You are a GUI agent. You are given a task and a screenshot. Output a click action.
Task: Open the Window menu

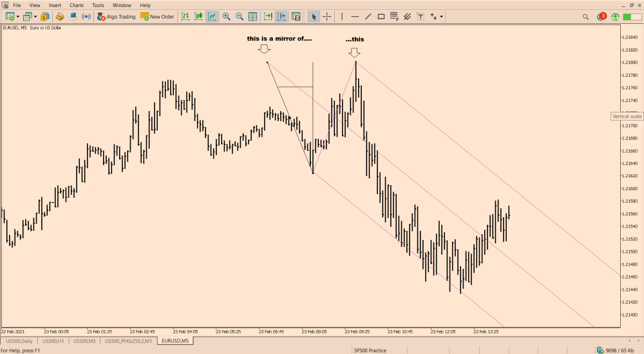pos(122,5)
